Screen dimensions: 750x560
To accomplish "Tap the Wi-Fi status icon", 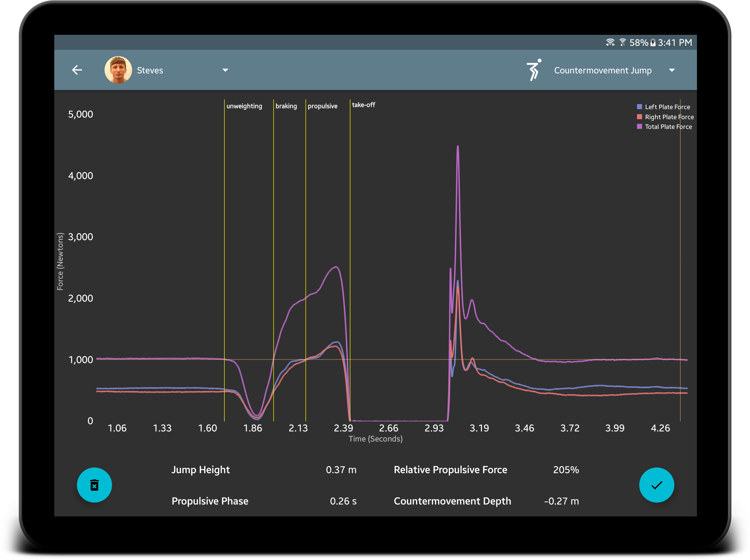I will click(x=610, y=42).
